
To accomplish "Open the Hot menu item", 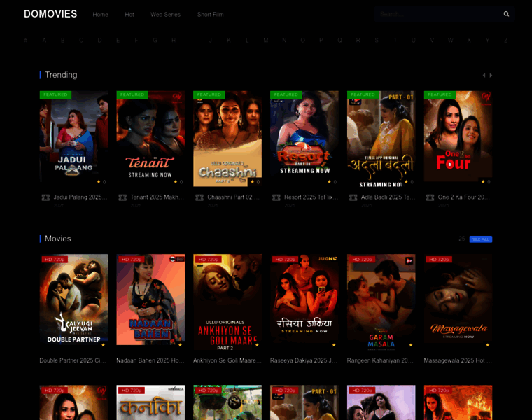I will tap(129, 15).
